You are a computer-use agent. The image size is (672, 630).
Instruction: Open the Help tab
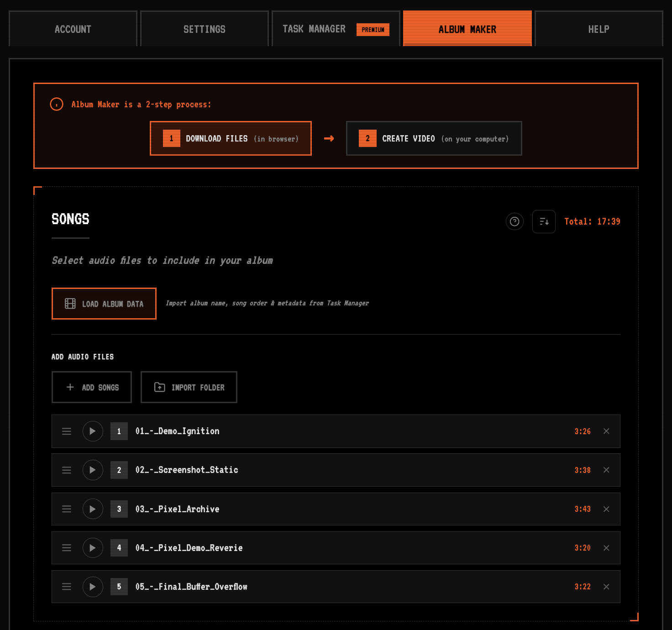click(x=598, y=29)
